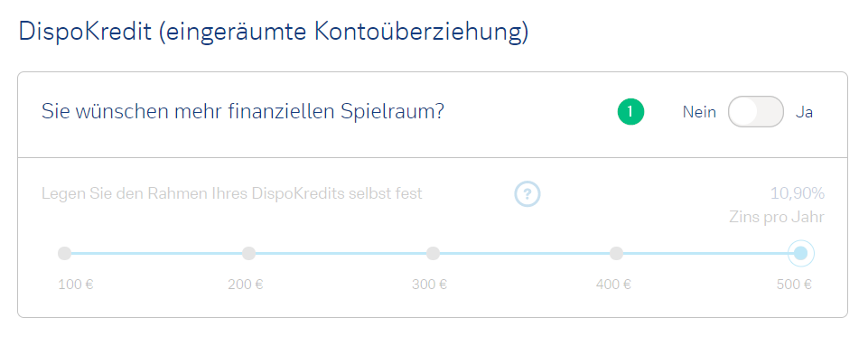Click the '100 €' amount label

tap(75, 285)
